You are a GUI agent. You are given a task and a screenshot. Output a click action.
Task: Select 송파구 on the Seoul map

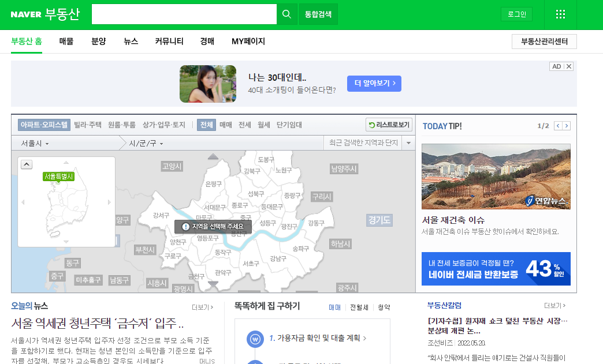[x=301, y=249]
